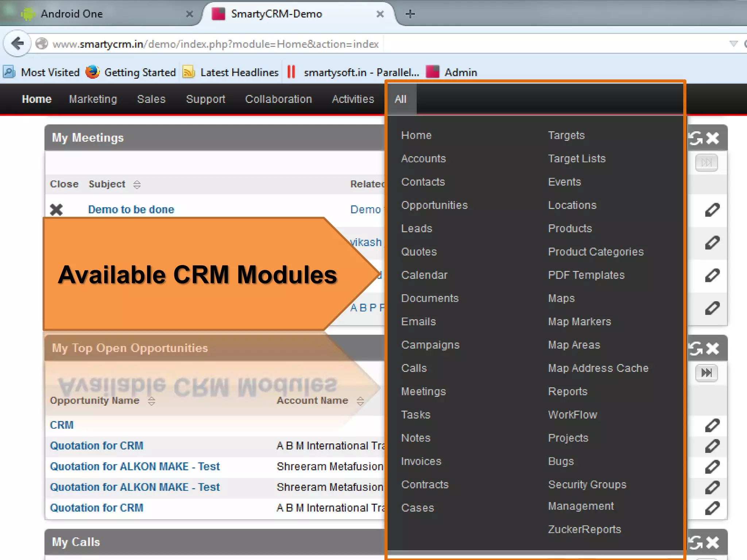Viewport: 747px width, 560px height.
Task: Select Quotes from the All menu
Action: 419,252
